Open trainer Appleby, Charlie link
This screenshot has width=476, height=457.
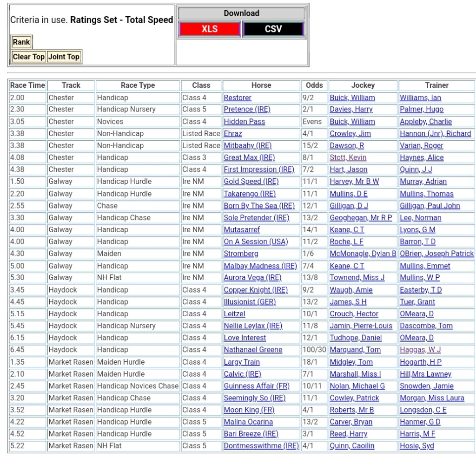click(x=425, y=122)
